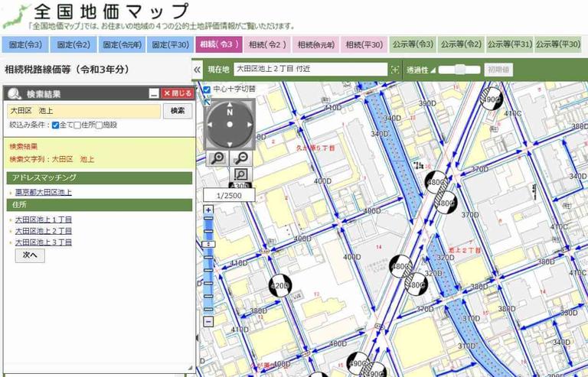This screenshot has height=377, width=588.
Task: Select the area zoom rectangle tool
Action: (240, 174)
